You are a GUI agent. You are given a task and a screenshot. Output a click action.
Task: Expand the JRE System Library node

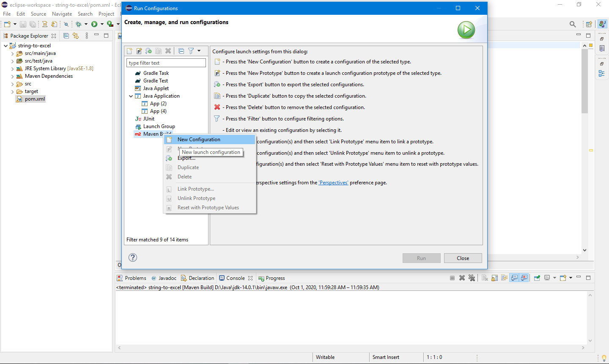[x=12, y=69]
